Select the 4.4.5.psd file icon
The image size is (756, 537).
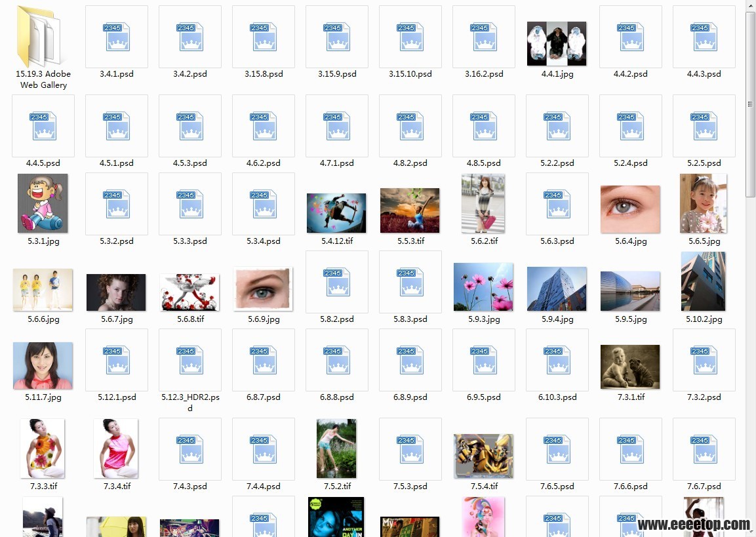pyautogui.click(x=43, y=126)
